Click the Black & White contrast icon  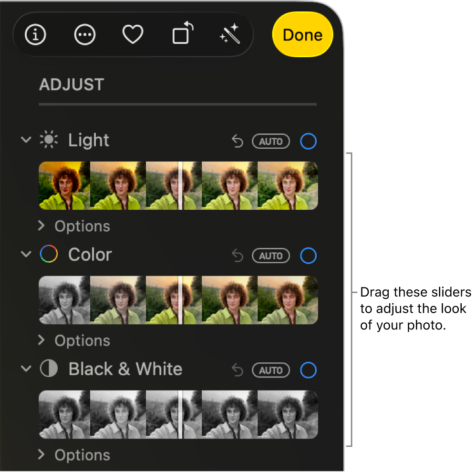[x=49, y=369]
